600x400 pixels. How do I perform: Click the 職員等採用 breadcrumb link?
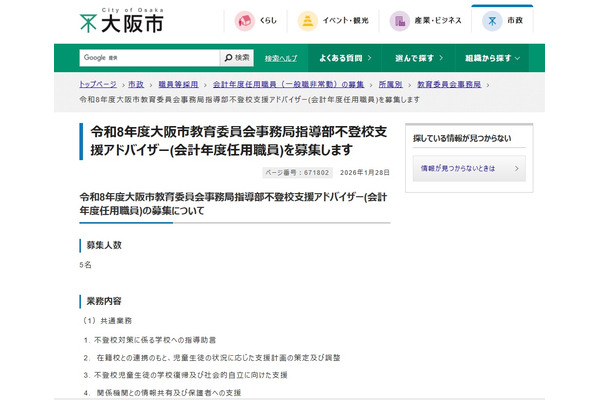[178, 84]
